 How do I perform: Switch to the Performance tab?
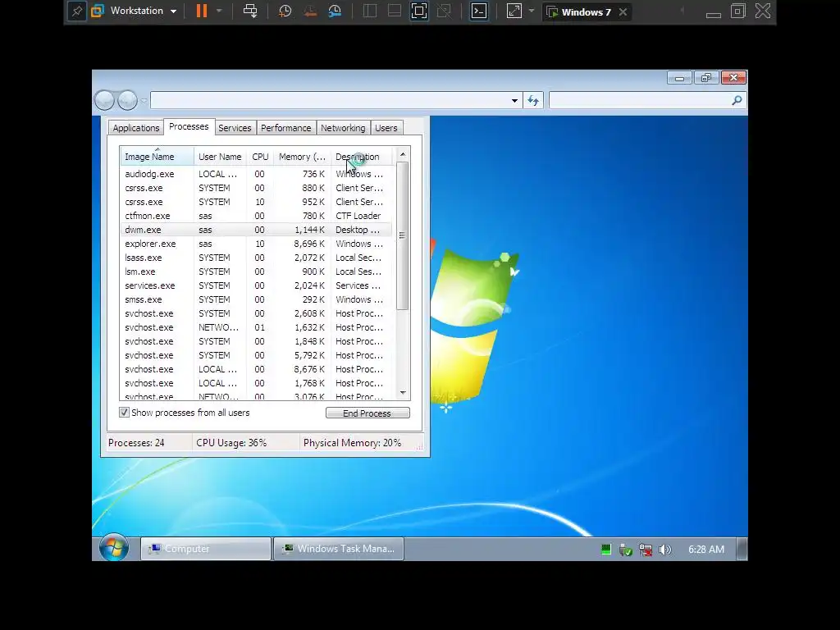click(286, 128)
